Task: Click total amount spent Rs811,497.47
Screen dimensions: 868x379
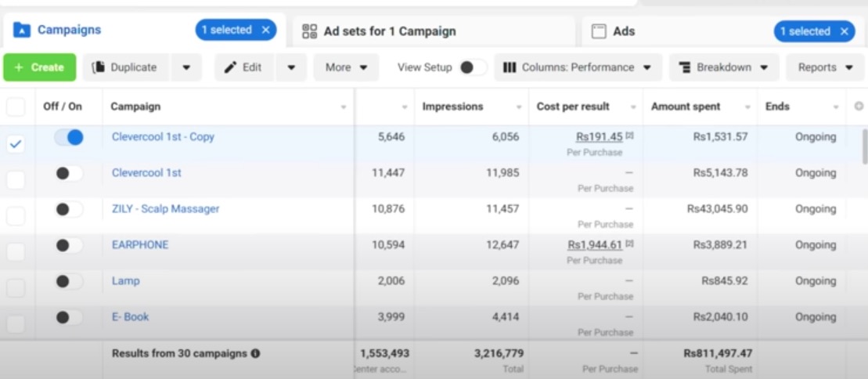Action: point(718,353)
